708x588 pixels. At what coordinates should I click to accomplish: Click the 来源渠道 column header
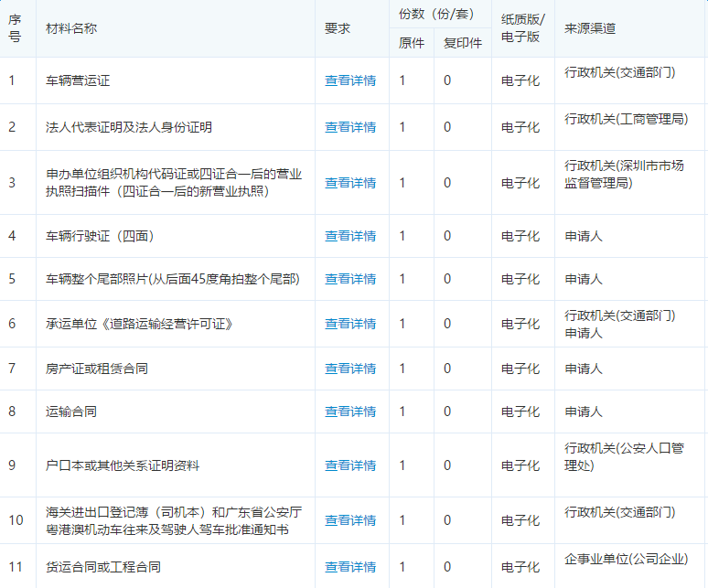590,28
